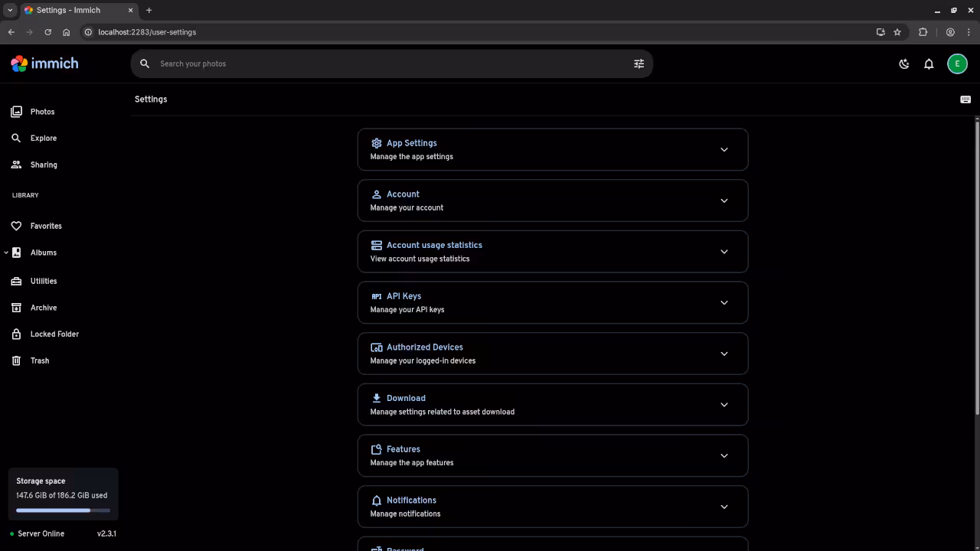The image size is (980, 551).
Task: Open the Archive section
Action: point(43,307)
